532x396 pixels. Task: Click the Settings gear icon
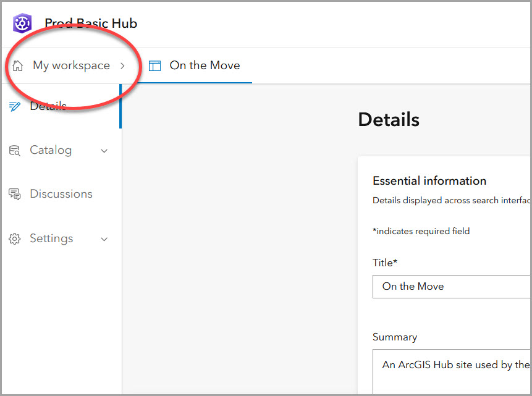[x=15, y=238]
